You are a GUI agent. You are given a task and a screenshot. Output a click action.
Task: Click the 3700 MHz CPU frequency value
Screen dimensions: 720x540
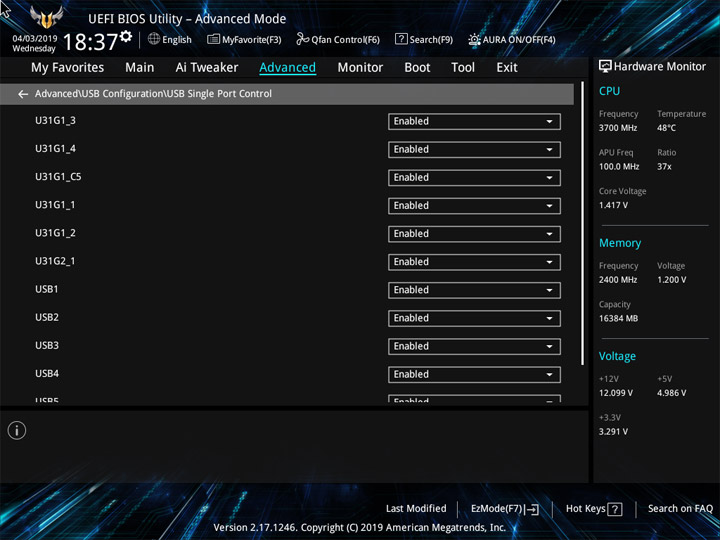click(x=618, y=128)
